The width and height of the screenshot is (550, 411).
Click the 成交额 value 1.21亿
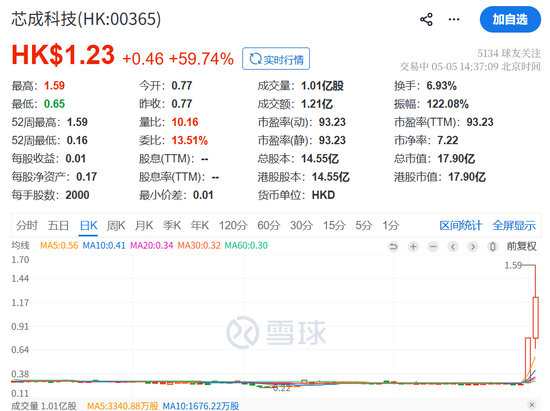pos(317,104)
